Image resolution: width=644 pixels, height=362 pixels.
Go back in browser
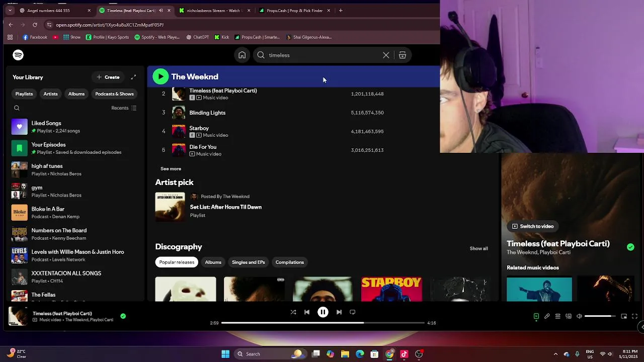pos(11,25)
